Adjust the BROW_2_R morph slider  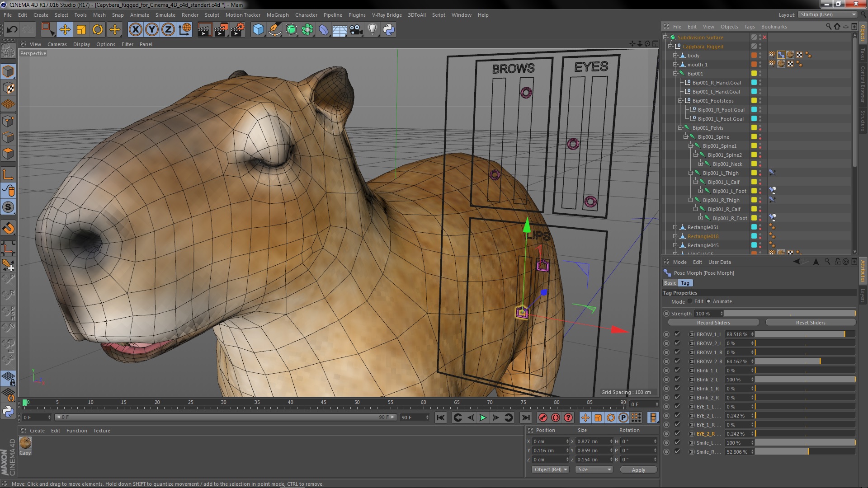pyautogui.click(x=805, y=361)
